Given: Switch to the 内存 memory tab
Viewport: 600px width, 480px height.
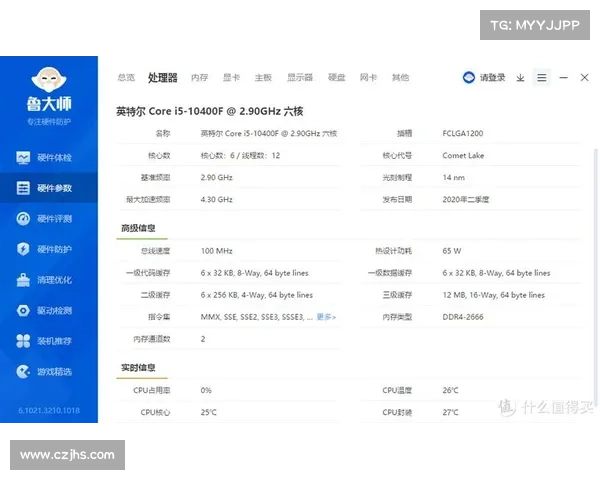Looking at the screenshot, I should [200, 78].
